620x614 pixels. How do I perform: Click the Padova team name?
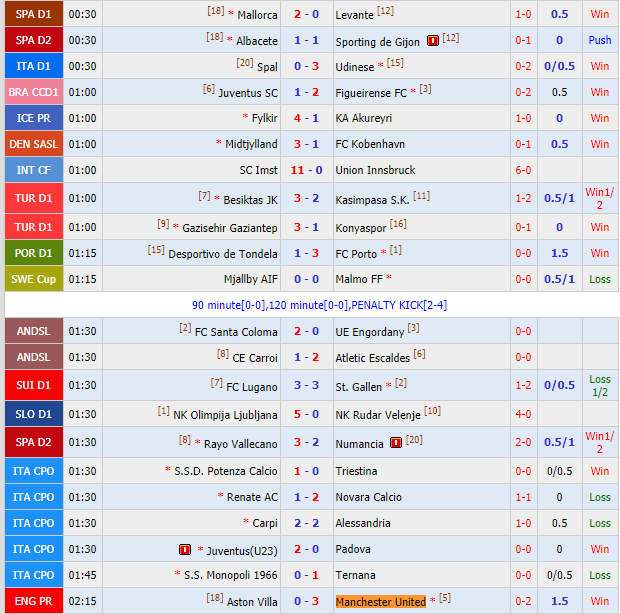(x=353, y=550)
